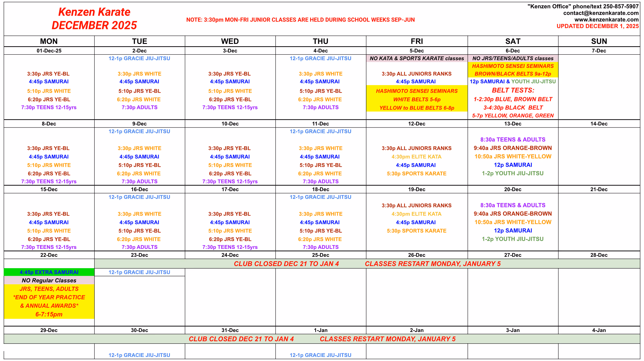Click the UPDATED DECEMBER 1, 2025 text

pyautogui.click(x=598, y=26)
